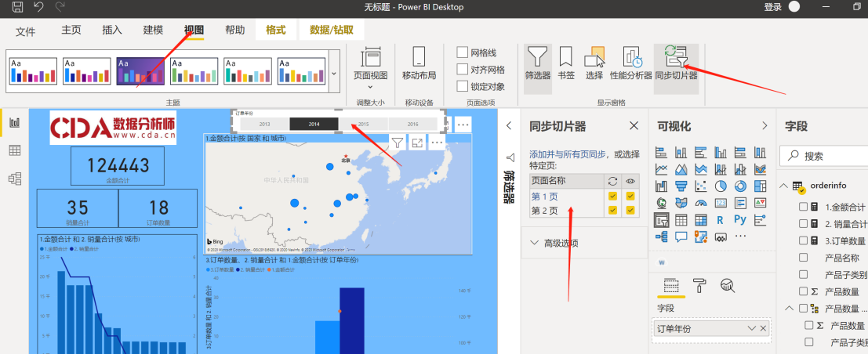868x354 pixels.
Task: Click the 移动布局 button
Action: [419, 63]
